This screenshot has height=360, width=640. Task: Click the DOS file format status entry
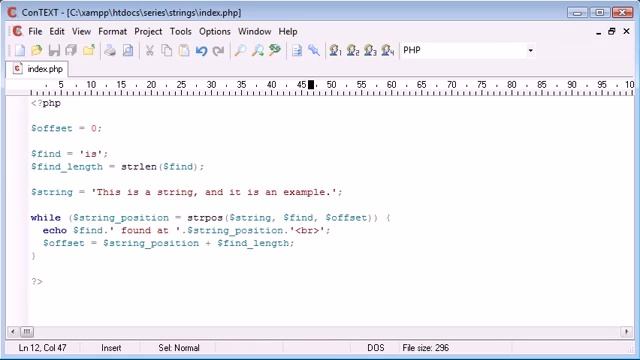coord(376,348)
